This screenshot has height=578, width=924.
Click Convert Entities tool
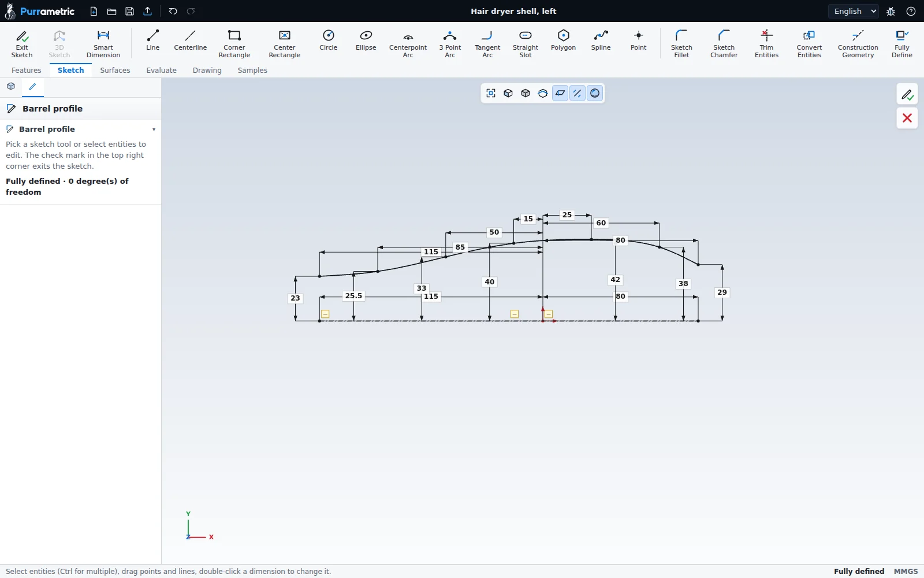point(810,43)
